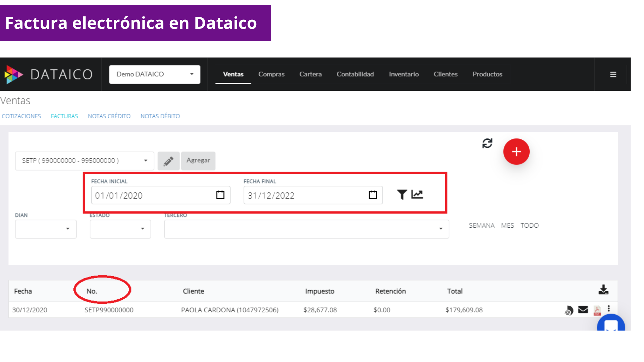This screenshot has height=362, width=644.
Task: Open the hamburger menu icon
Action: [x=613, y=74]
